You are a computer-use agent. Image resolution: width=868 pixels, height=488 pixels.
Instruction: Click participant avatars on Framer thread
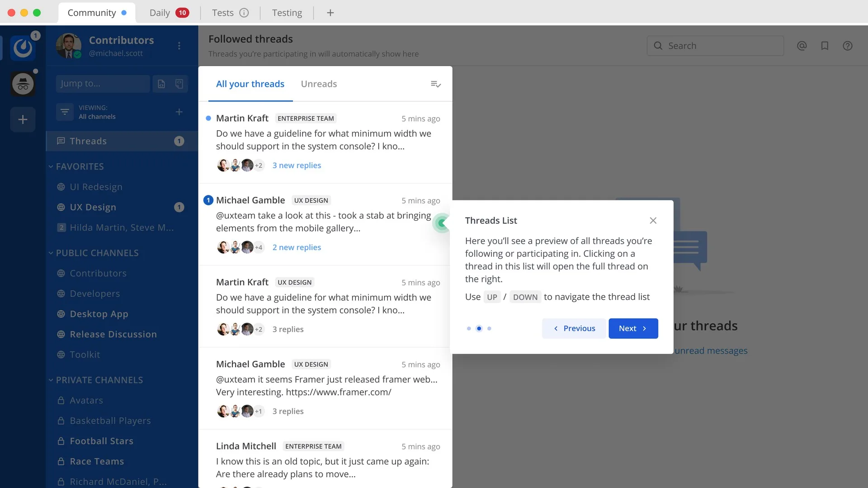(x=241, y=411)
